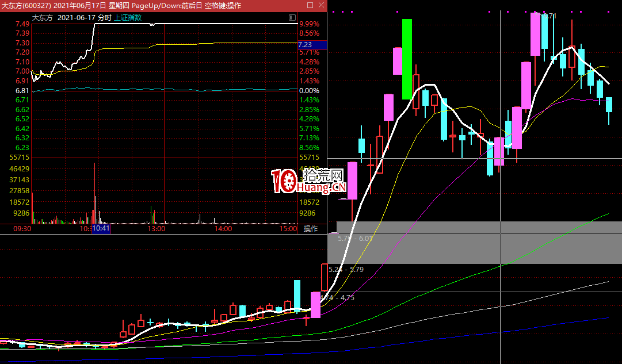Close the 大东方(600327) intraday popup
The height and width of the screenshot is (364, 622).
321,5
